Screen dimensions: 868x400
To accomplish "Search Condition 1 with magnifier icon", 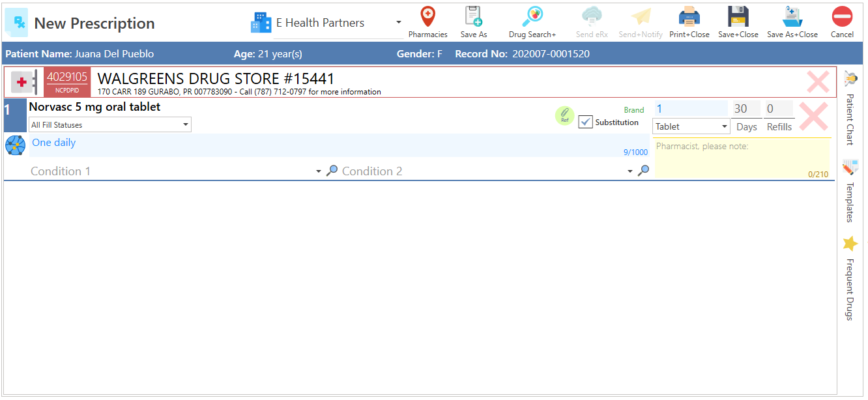I will click(332, 171).
